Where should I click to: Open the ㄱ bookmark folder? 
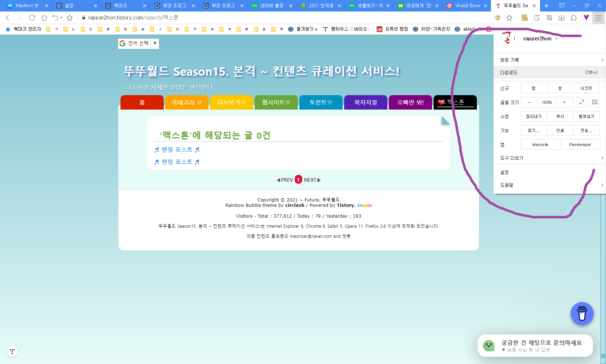click(52, 29)
